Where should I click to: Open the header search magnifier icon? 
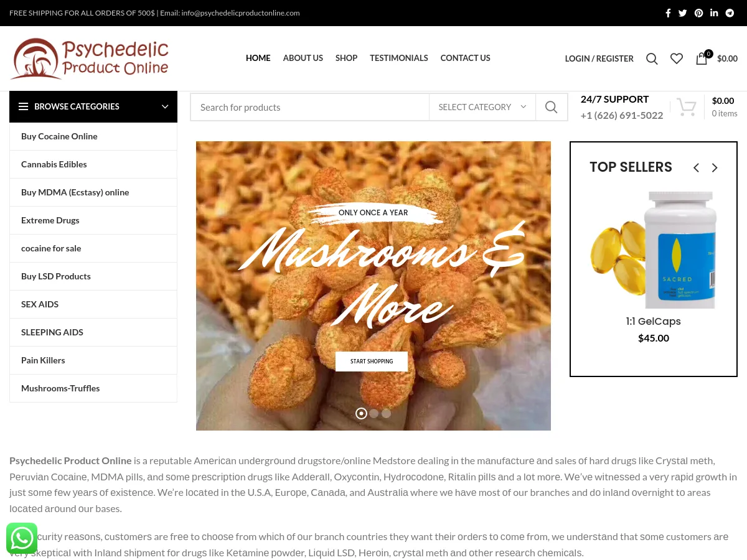pos(652,58)
